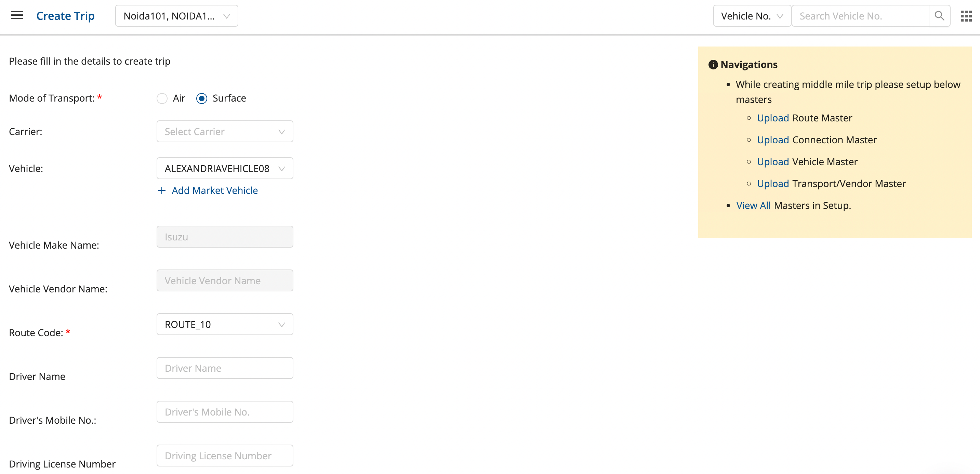Select the Surface transport mode
Screen dimensions: 980x474
202,98
